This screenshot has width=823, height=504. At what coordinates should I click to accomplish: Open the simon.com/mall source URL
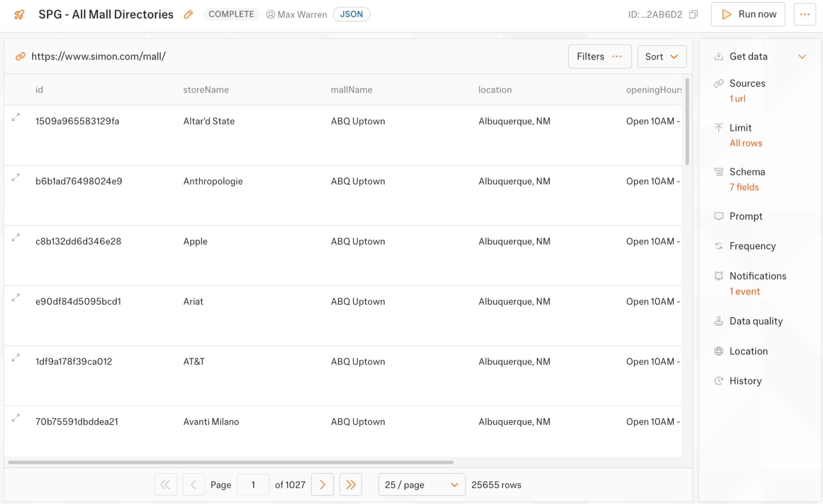[x=98, y=56]
